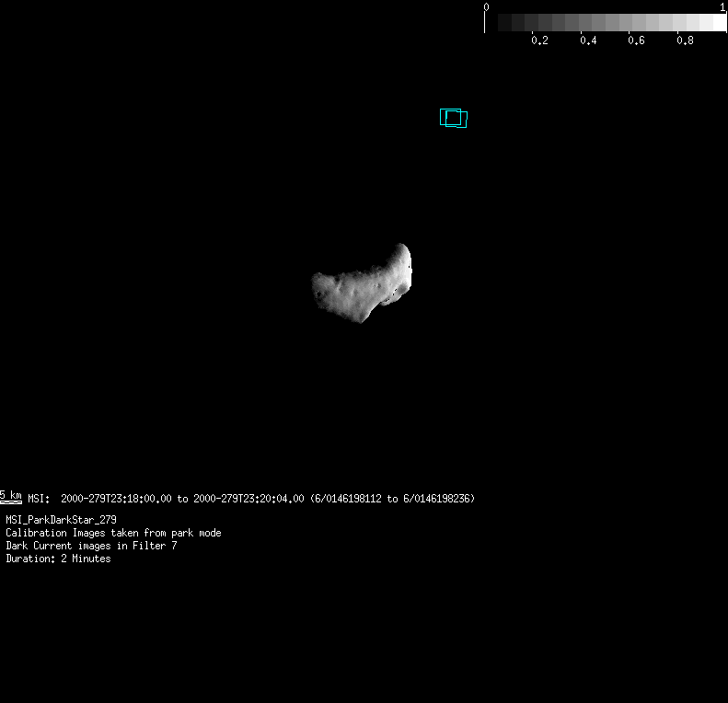Click the end time 2000-279T23:20:04.00
This screenshot has height=703, width=728.
coord(248,499)
